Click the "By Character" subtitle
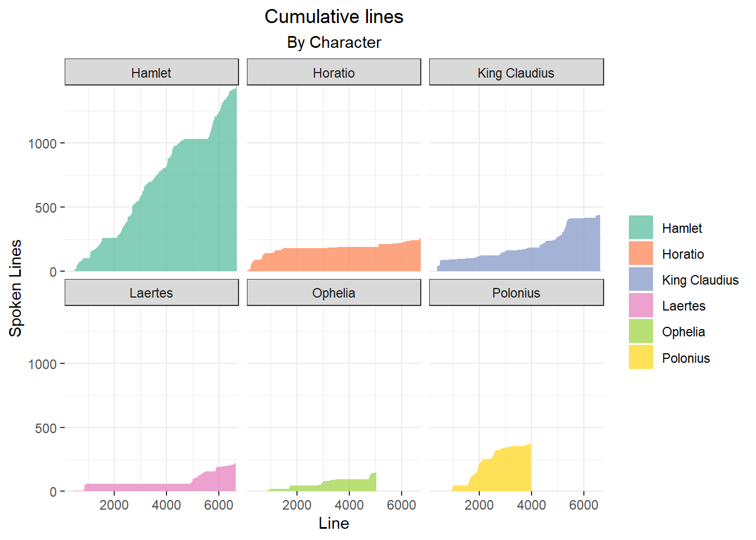This screenshot has width=756, height=540. tap(334, 43)
